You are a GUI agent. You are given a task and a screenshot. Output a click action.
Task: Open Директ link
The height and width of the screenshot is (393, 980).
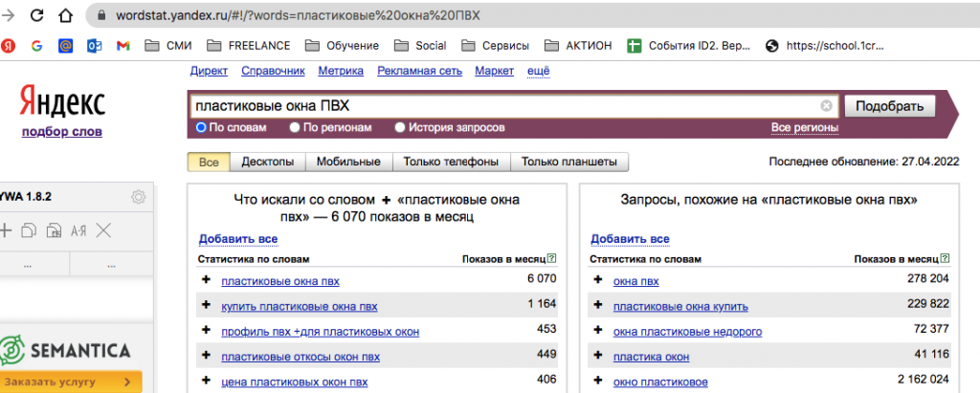(209, 71)
